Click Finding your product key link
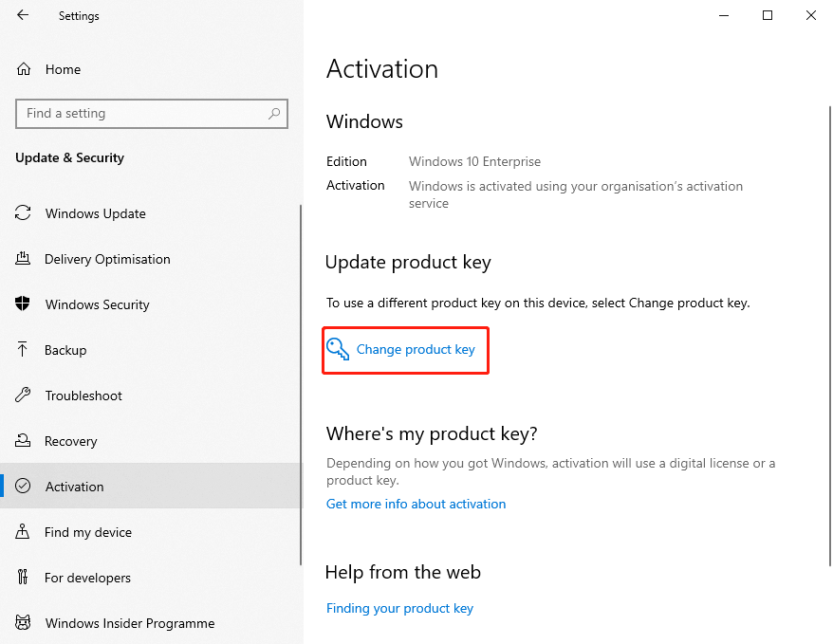The width and height of the screenshot is (833, 644). (x=399, y=608)
